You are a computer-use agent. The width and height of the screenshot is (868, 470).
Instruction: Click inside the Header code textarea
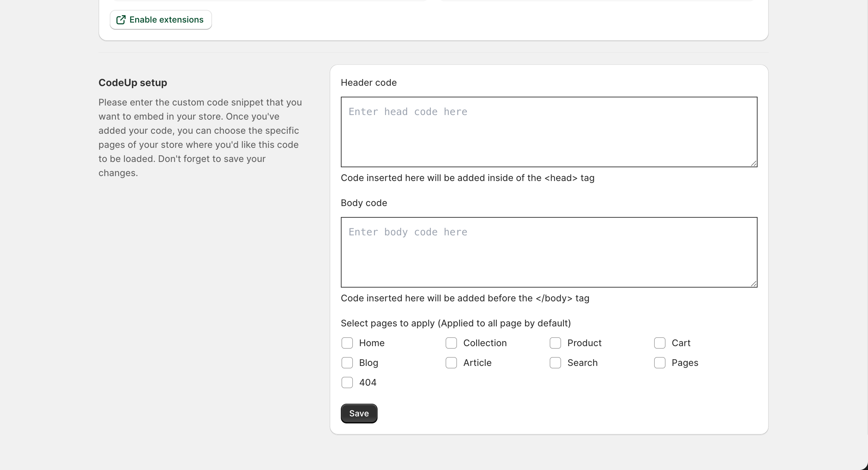549,132
